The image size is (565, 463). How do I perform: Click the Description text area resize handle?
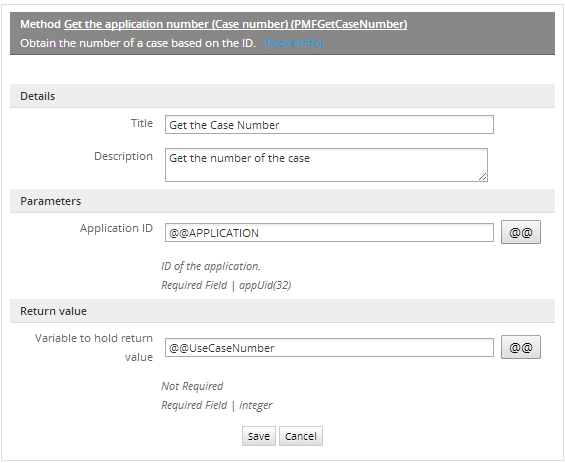(x=483, y=177)
